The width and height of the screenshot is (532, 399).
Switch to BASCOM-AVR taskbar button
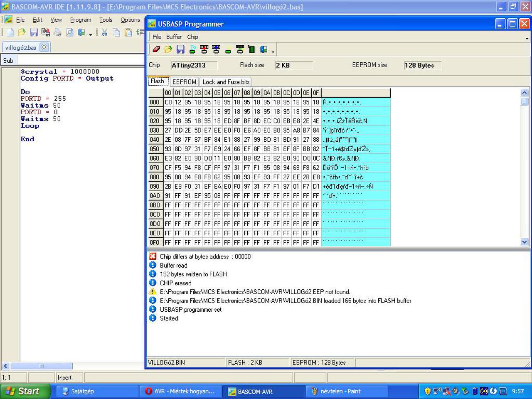point(264,391)
